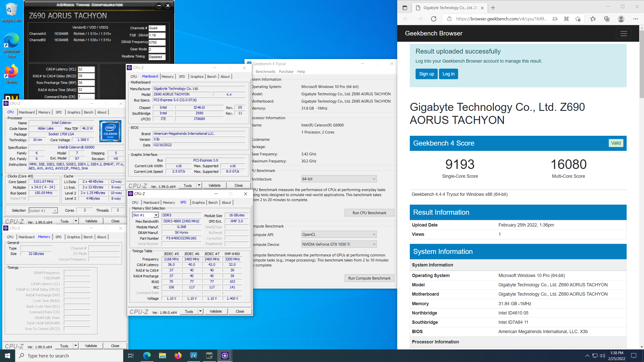
Task: Open a new tab in Edge
Action: tap(493, 8)
